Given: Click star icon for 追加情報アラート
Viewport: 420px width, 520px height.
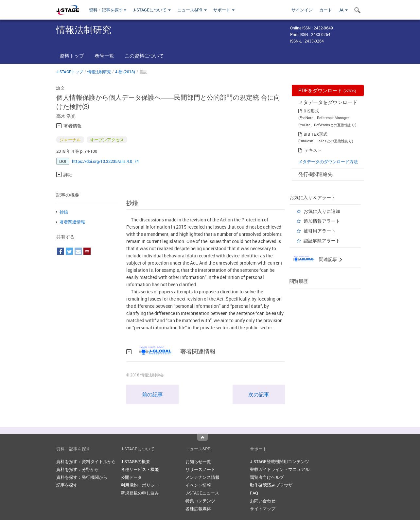Looking at the screenshot, I should [299, 221].
